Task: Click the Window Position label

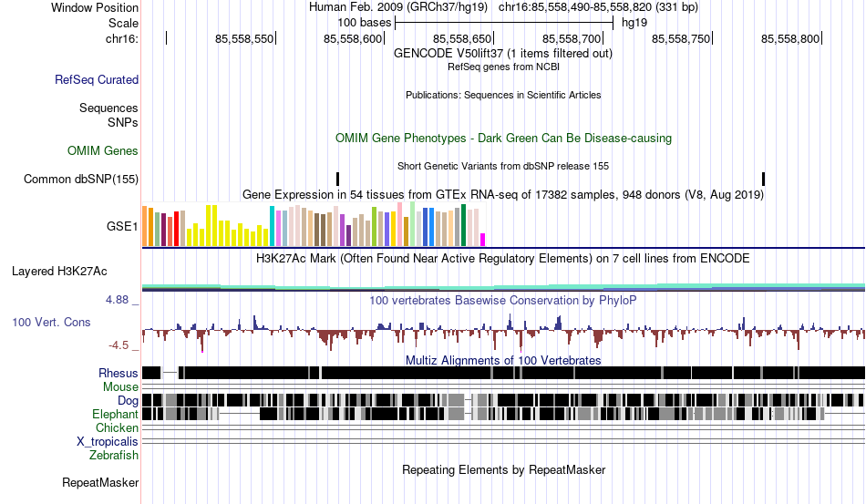Action: pyautogui.click(x=95, y=7)
